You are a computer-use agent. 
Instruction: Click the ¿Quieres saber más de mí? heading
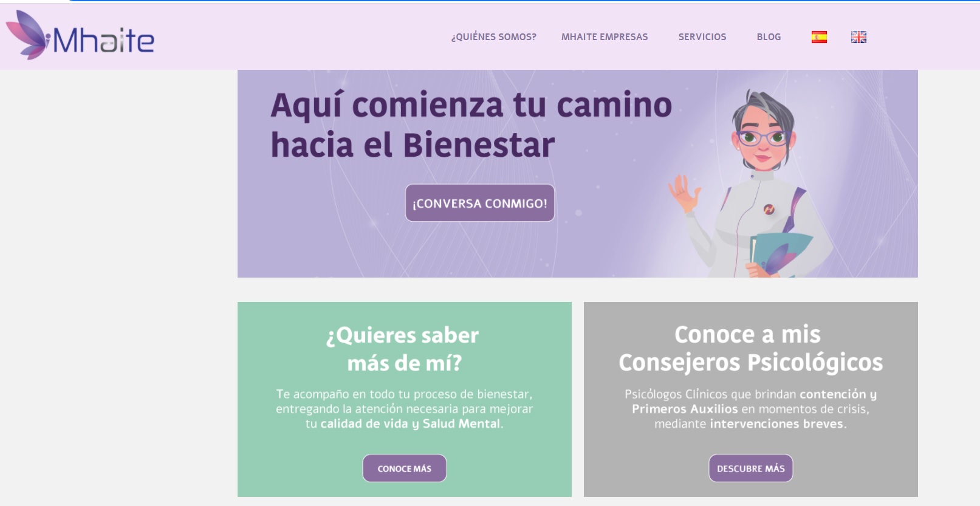click(x=403, y=349)
